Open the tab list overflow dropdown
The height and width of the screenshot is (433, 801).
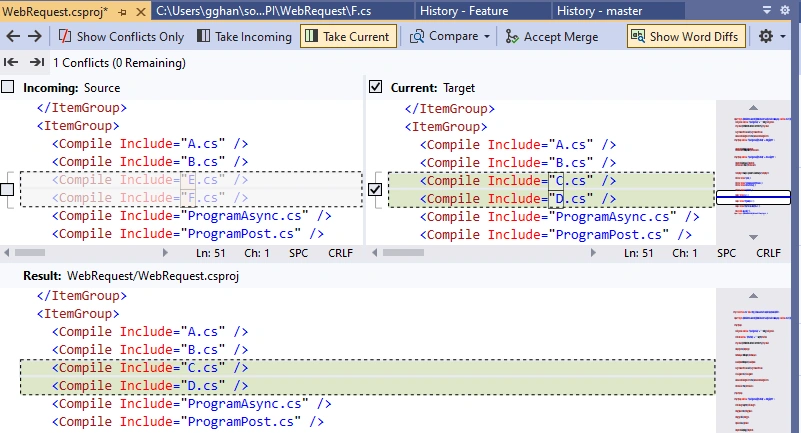[767, 10]
